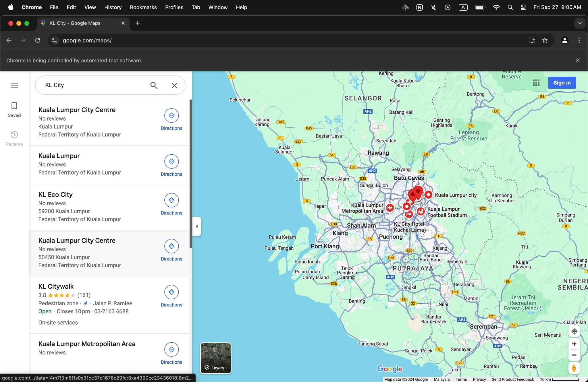Viewport: 588px width, 382px height.
Task: Get directions to KL Eco City
Action: click(x=171, y=204)
